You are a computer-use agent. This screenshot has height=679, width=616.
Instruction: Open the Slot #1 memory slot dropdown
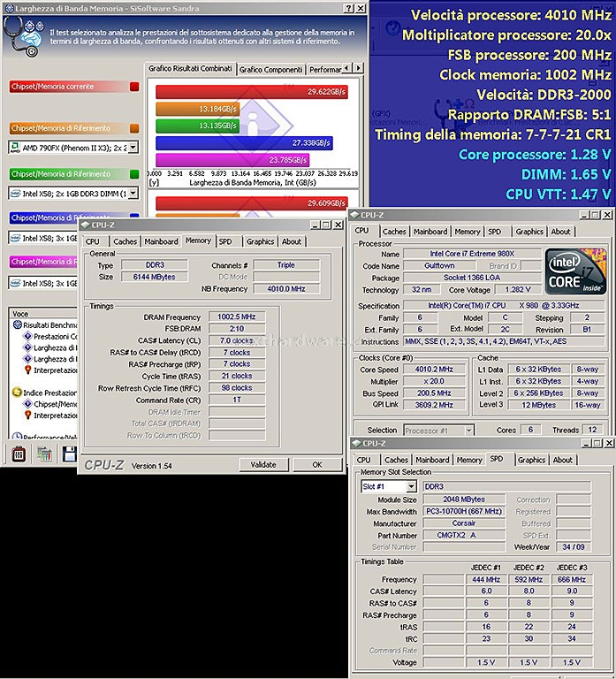point(411,486)
